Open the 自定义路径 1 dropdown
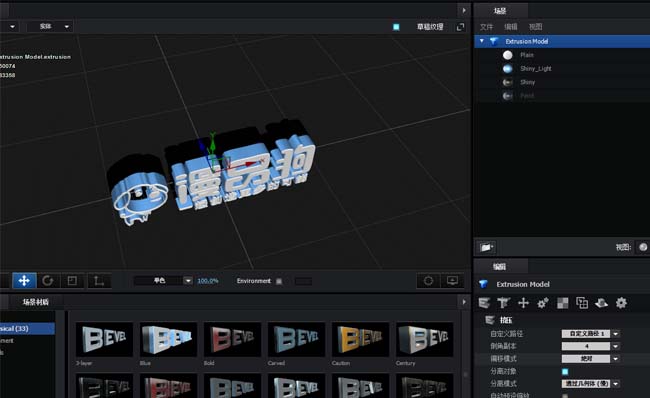Screen dimensions: 650x398 coord(616,334)
